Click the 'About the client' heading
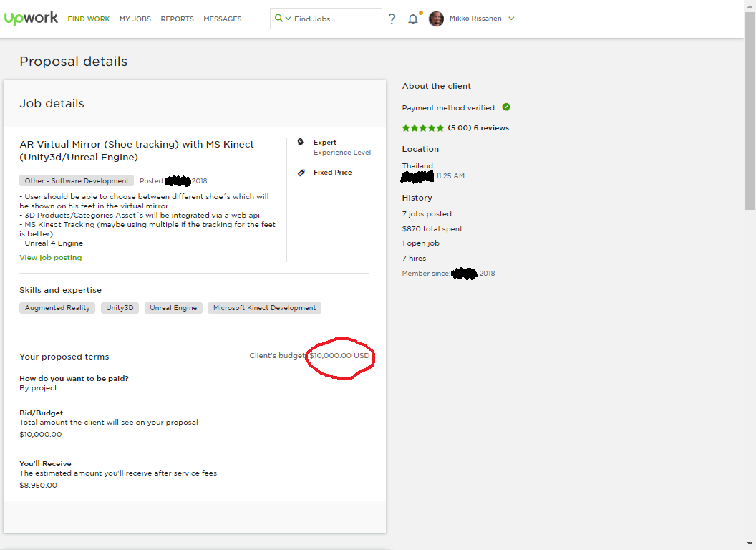The height and width of the screenshot is (550, 756). (x=436, y=86)
